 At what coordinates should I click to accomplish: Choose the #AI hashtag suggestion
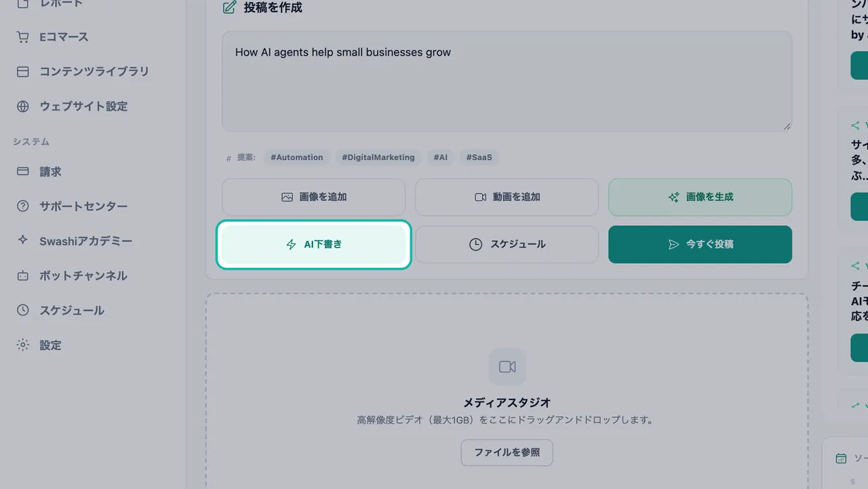pyautogui.click(x=441, y=157)
